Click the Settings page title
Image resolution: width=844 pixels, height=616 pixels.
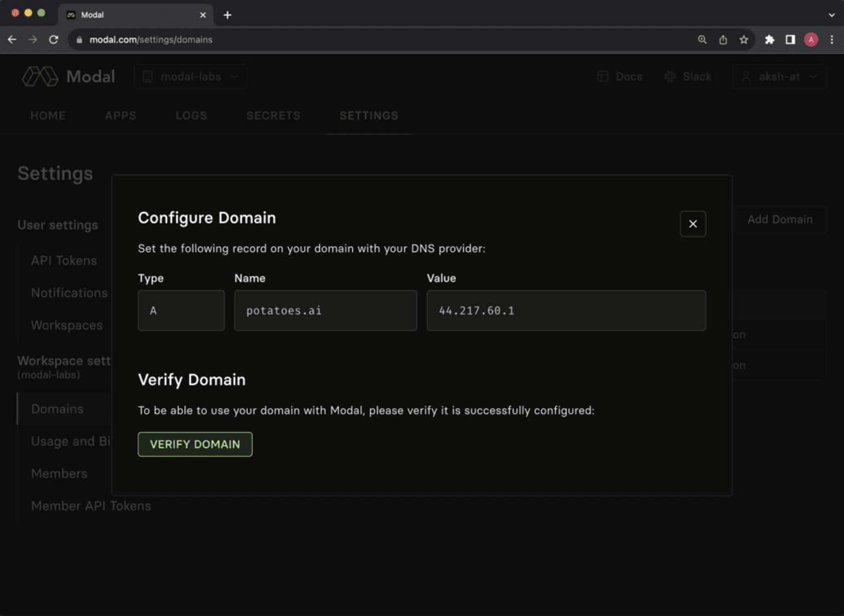(55, 173)
